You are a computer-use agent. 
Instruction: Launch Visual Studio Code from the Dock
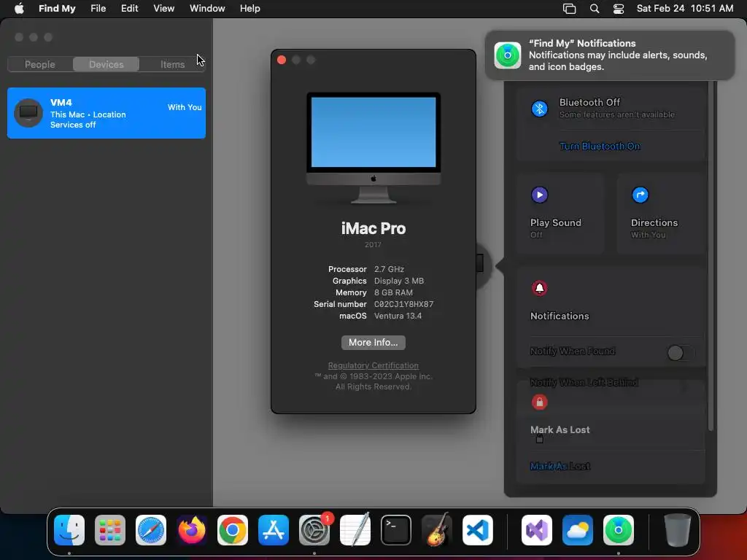(478, 530)
